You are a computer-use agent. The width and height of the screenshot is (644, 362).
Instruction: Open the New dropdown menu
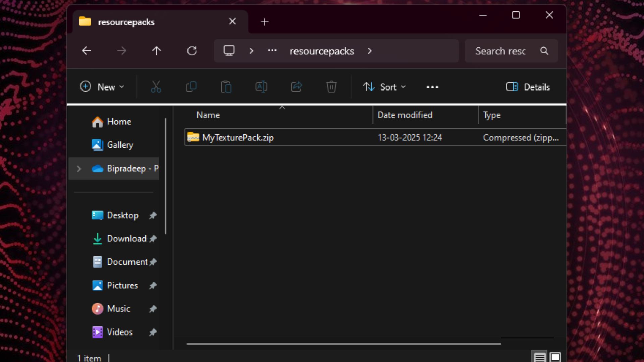click(102, 87)
